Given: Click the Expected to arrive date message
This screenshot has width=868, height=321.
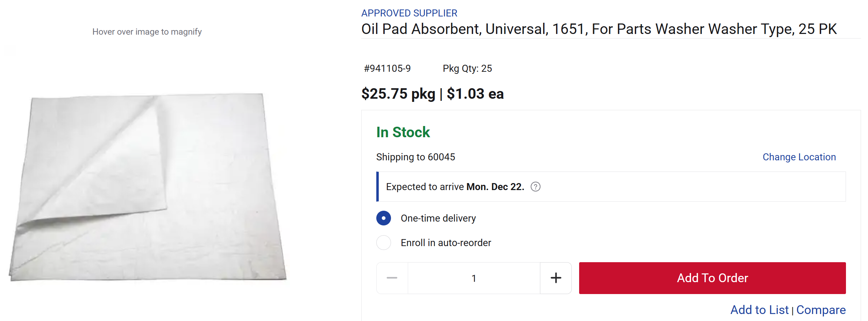Looking at the screenshot, I should (x=455, y=187).
